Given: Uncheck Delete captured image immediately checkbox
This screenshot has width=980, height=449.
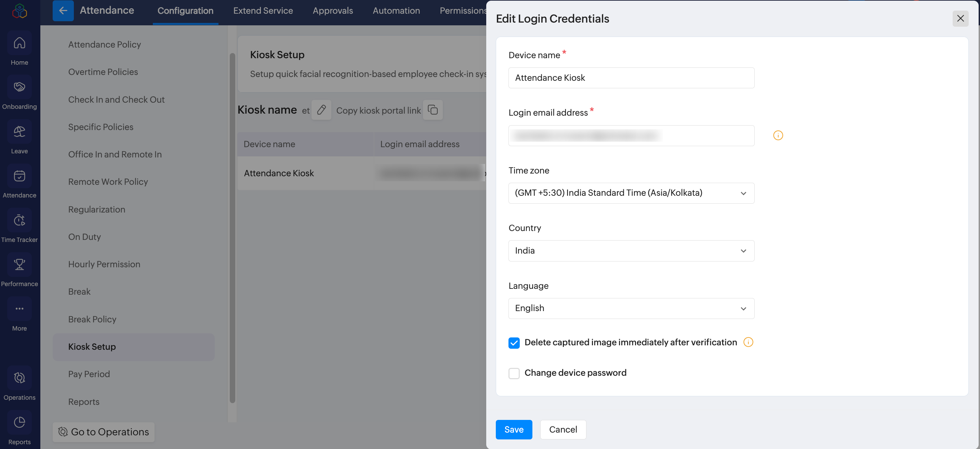Looking at the screenshot, I should 514,343.
